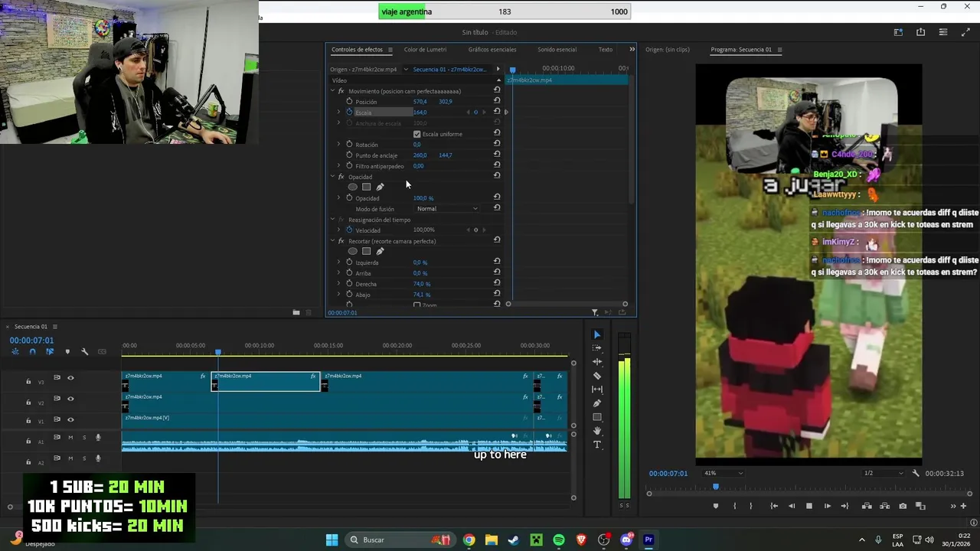
Task: Hide V1 track output eye
Action: (x=70, y=419)
